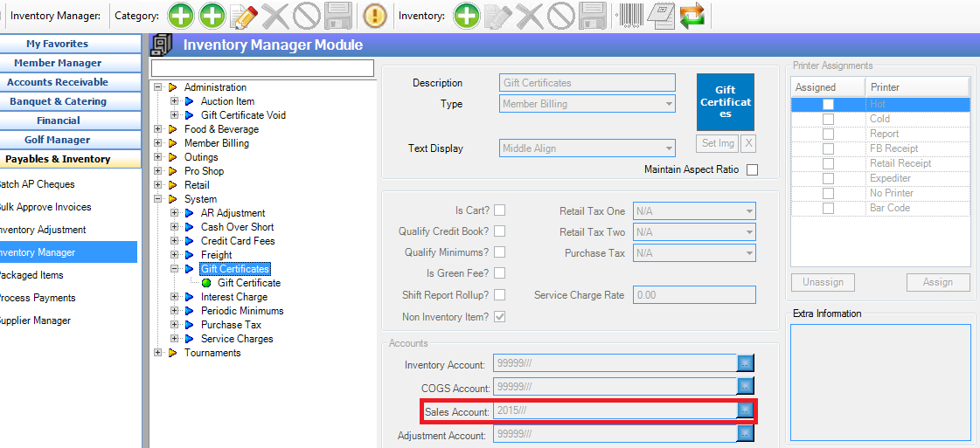Open the Sales Account dropdown button
Viewport: 980px width, 448px height.
point(745,410)
